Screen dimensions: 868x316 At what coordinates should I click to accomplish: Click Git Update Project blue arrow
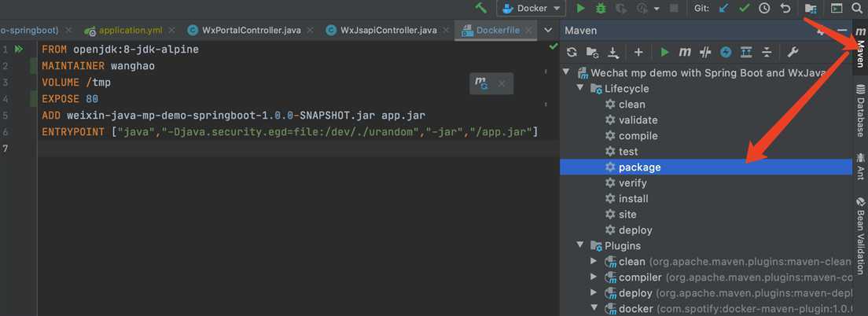coord(723,9)
